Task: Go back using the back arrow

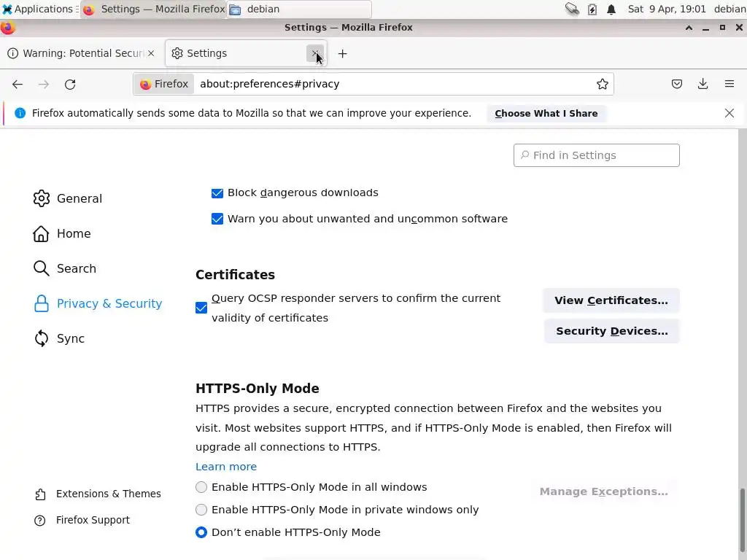Action: click(x=18, y=84)
